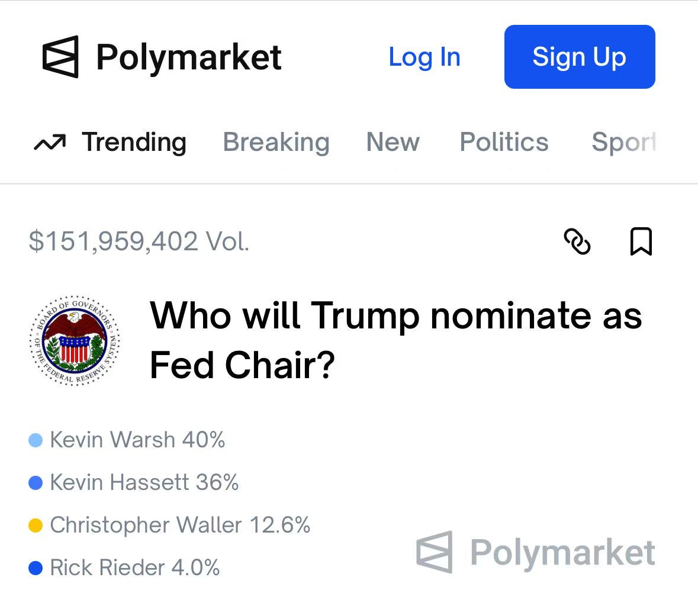The width and height of the screenshot is (698, 616).
Task: Click the blue dot beside Kevin Hassett
Action: 36,483
